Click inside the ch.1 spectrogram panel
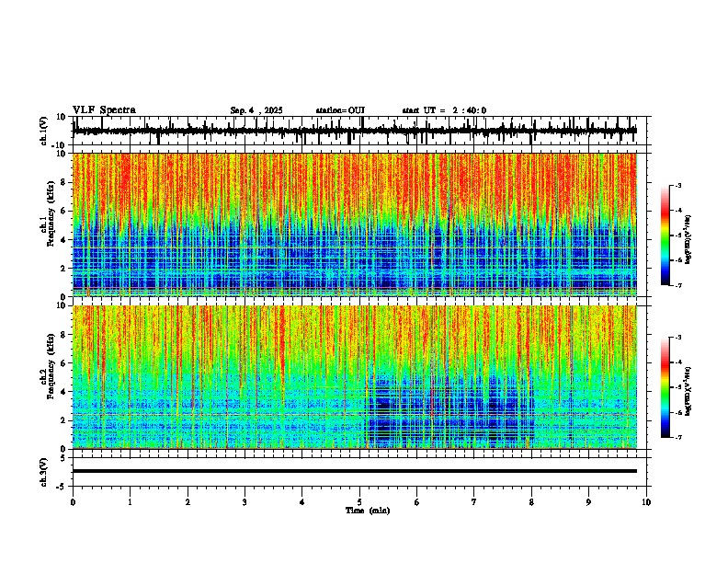 click(x=355, y=224)
